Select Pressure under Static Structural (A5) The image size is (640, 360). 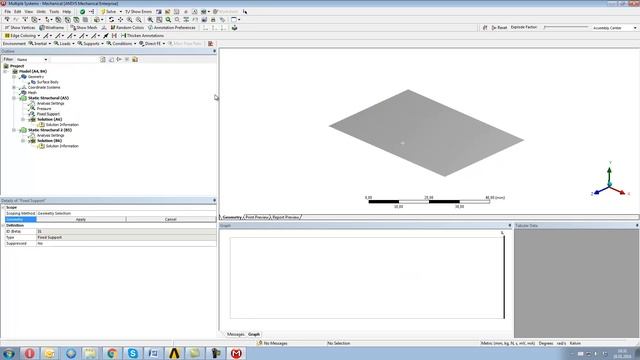click(44, 109)
